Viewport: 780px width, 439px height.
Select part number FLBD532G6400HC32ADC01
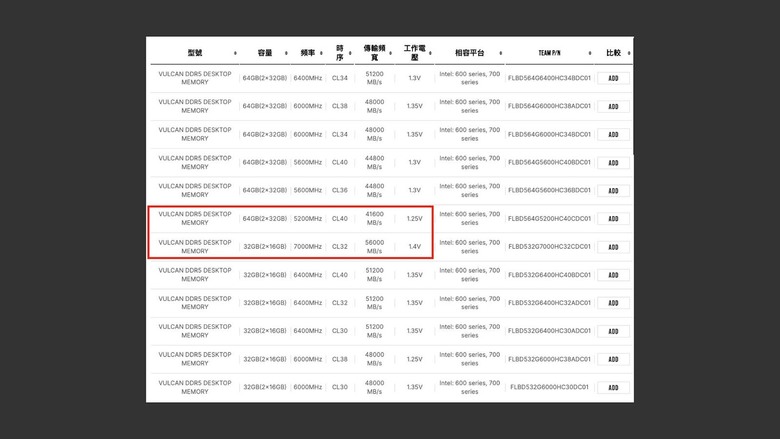click(549, 302)
